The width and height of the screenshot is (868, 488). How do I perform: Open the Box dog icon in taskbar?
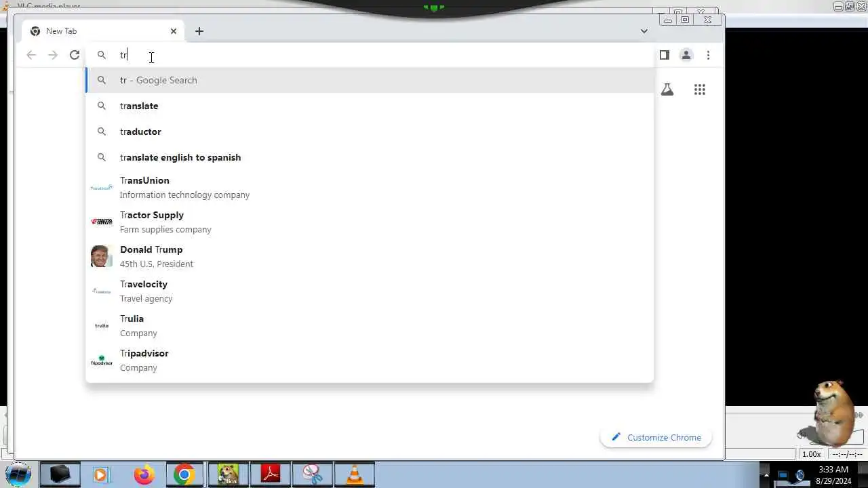[x=228, y=474]
